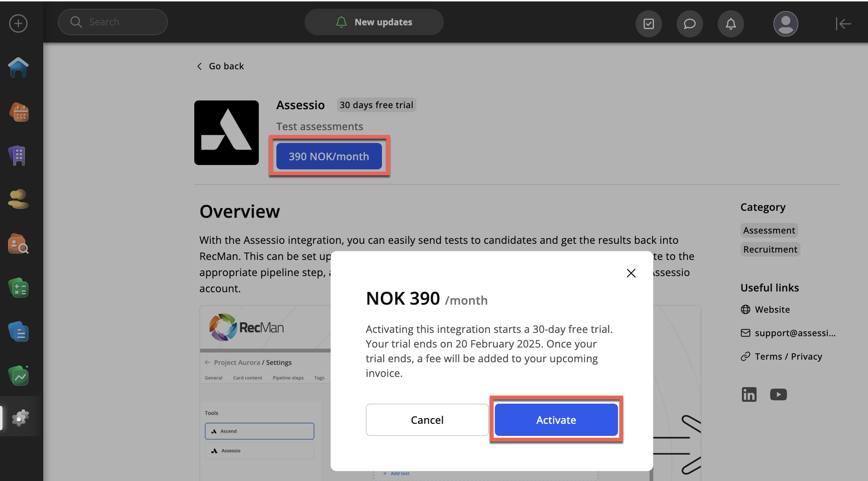Open the green calculator icon in sidebar
Viewport: 868px width, 481px height.
pos(18,288)
